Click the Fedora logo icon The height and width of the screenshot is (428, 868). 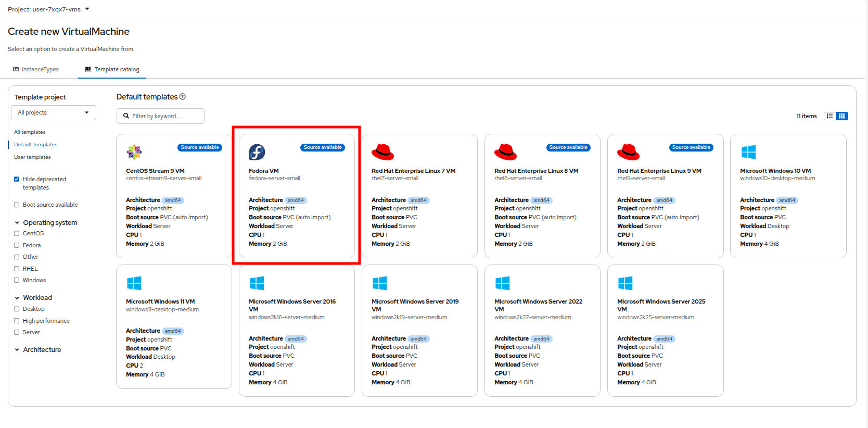point(257,152)
